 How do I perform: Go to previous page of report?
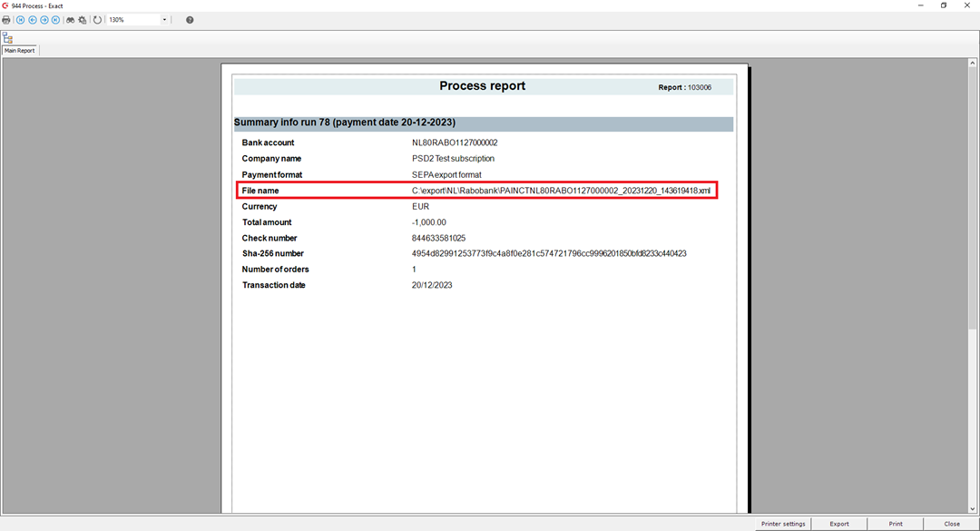point(32,20)
